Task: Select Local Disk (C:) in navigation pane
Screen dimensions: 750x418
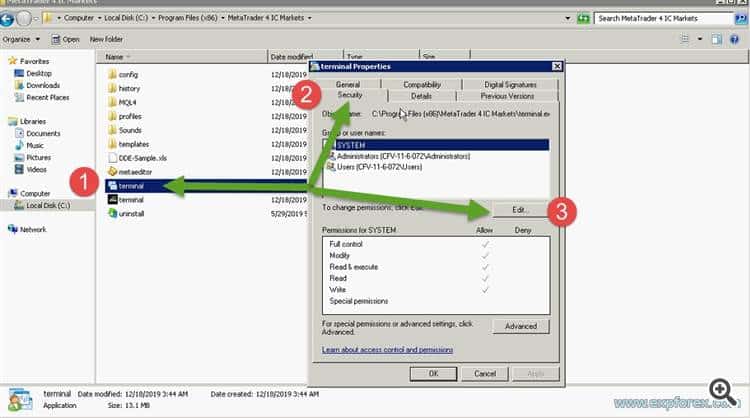Action: pos(47,205)
